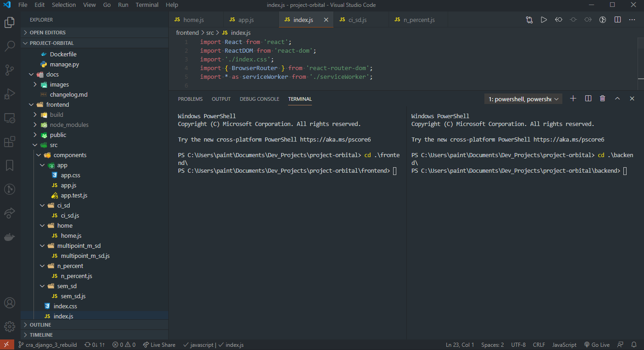Open the editor More Actions menu
The height and width of the screenshot is (350, 644).
pyautogui.click(x=633, y=20)
